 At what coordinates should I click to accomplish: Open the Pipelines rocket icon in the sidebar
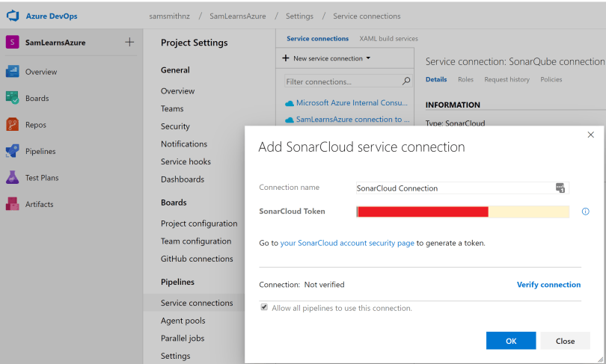pyautogui.click(x=13, y=151)
